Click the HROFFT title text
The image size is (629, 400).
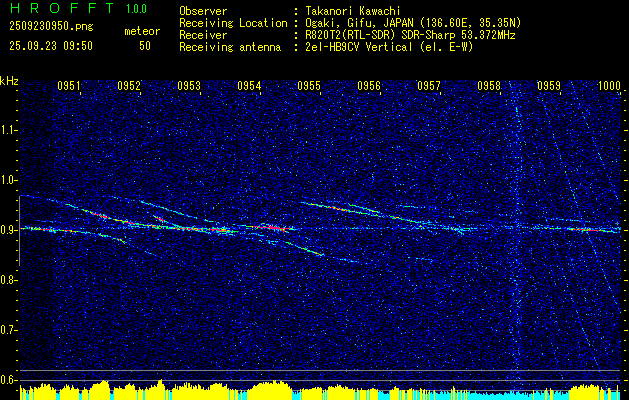(x=63, y=8)
